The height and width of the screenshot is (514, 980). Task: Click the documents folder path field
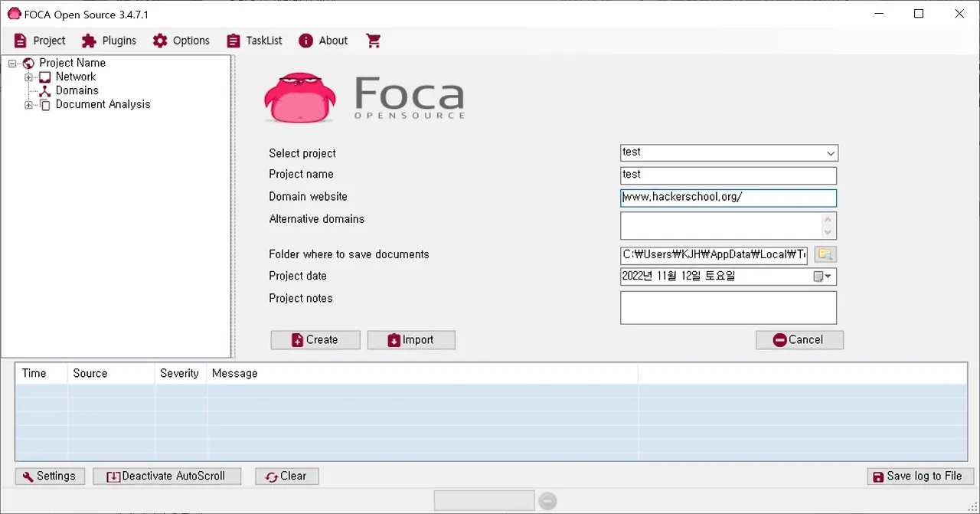click(714, 255)
